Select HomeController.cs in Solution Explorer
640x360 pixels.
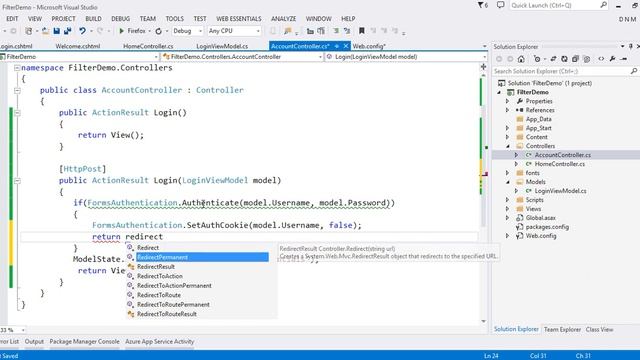(x=559, y=164)
